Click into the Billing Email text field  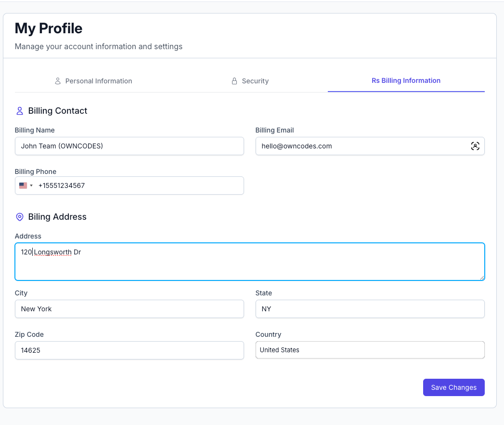[x=361, y=146]
